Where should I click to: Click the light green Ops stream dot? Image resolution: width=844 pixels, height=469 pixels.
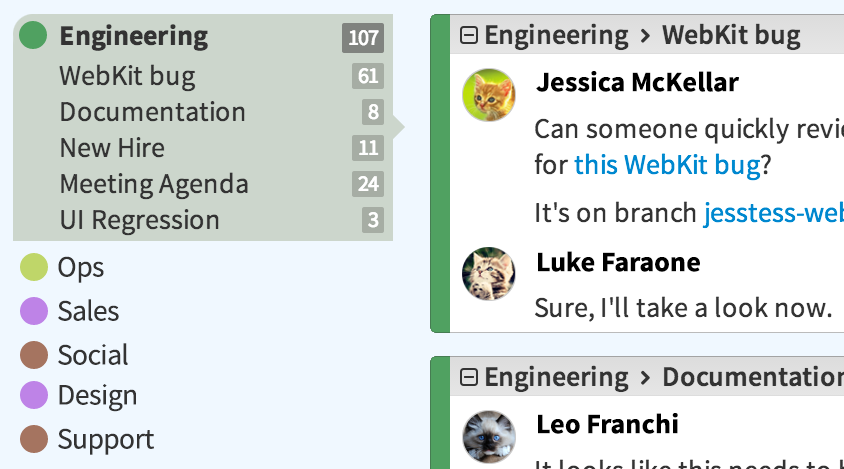[x=34, y=267]
